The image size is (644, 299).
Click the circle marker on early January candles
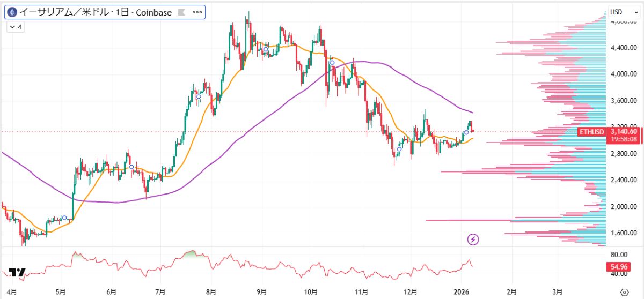[x=466, y=132]
